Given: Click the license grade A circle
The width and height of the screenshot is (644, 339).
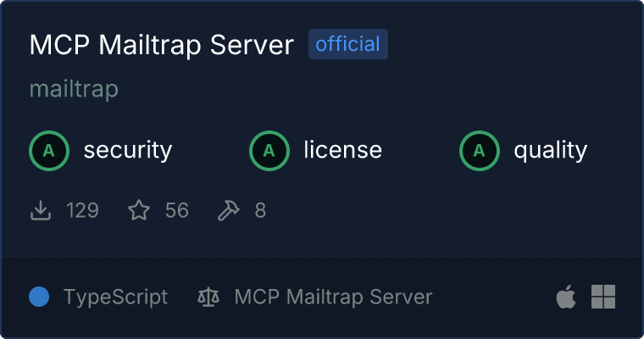Looking at the screenshot, I should click(269, 151).
